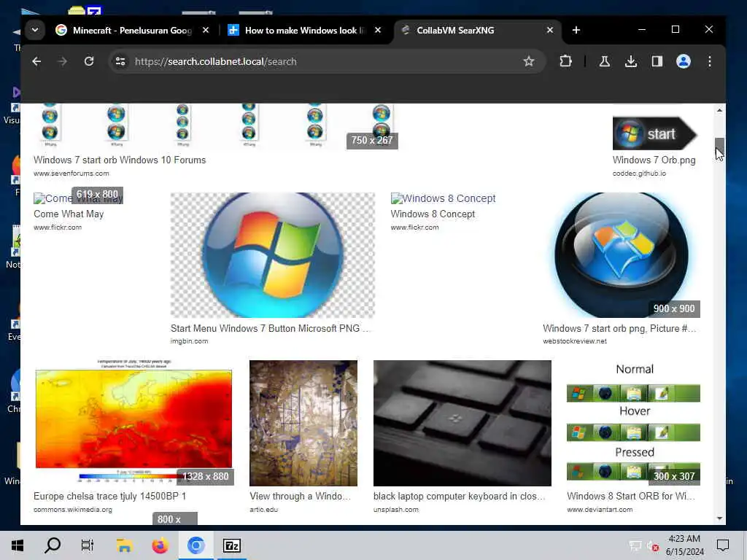Reload the current page
Image resolution: width=747 pixels, height=560 pixels.
pyautogui.click(x=88, y=61)
